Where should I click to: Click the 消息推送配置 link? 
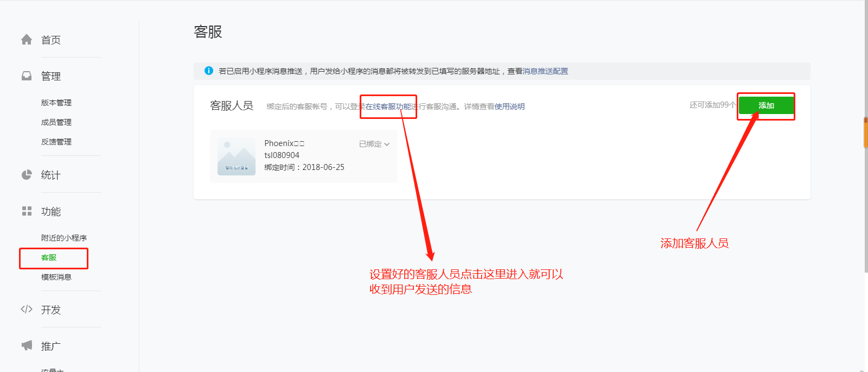(545, 71)
